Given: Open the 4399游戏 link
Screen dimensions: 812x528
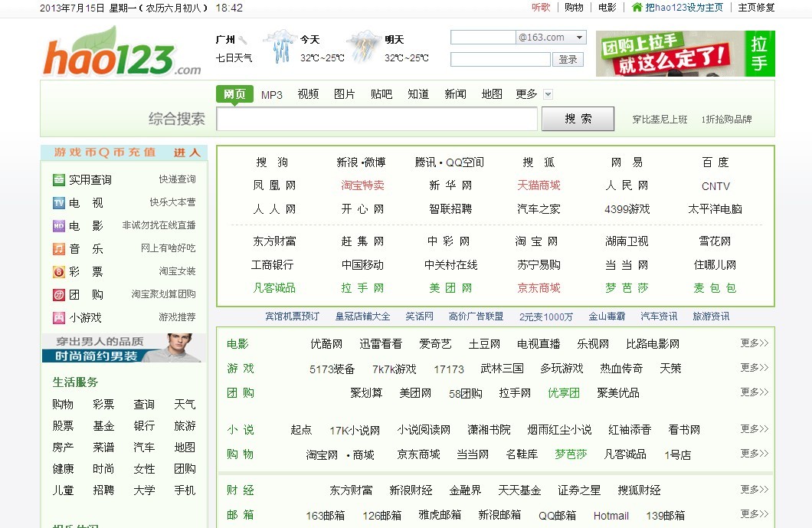Looking at the screenshot, I should [627, 209].
